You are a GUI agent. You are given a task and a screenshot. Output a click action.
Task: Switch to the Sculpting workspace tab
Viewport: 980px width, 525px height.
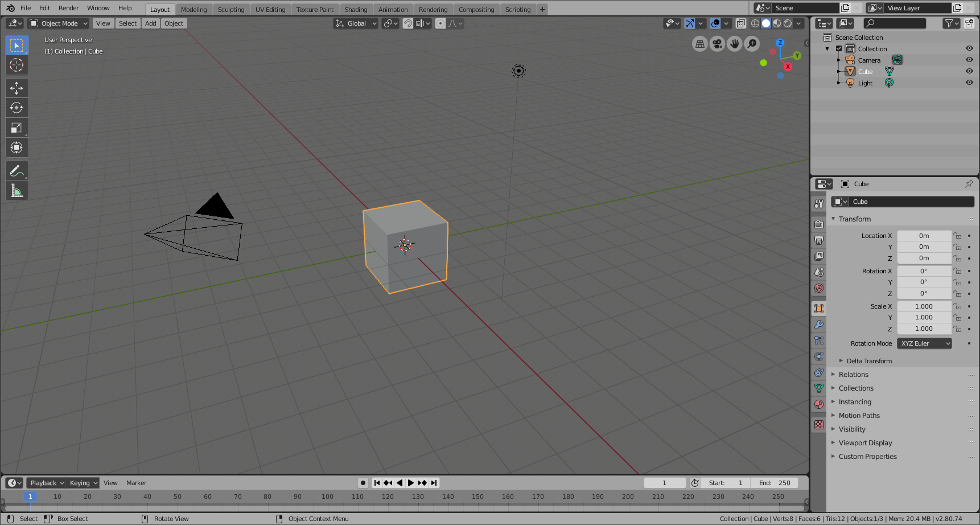pos(230,10)
